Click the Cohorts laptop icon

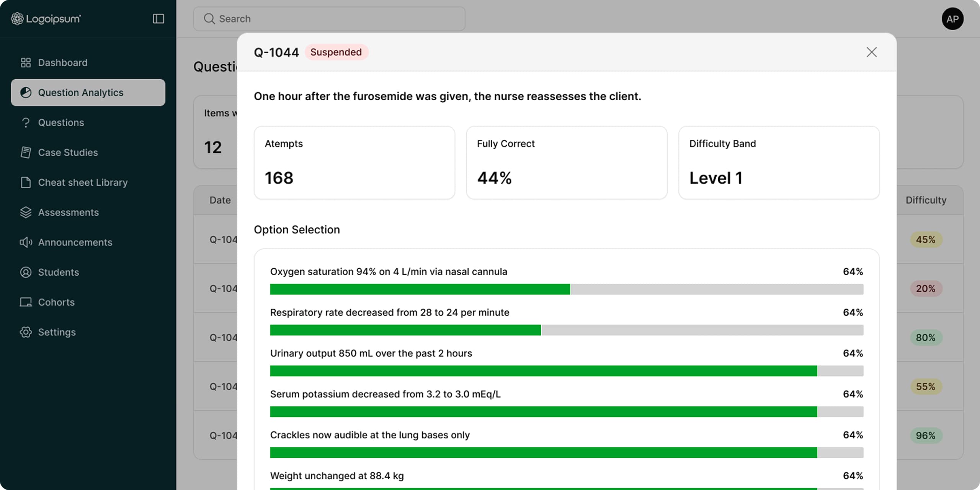[x=26, y=302]
